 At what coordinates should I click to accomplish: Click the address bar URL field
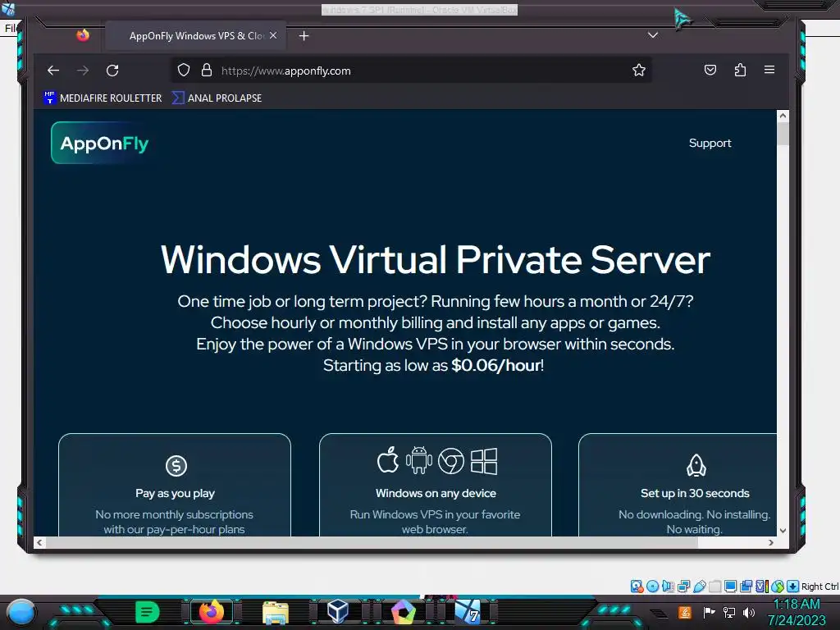tap(411, 71)
